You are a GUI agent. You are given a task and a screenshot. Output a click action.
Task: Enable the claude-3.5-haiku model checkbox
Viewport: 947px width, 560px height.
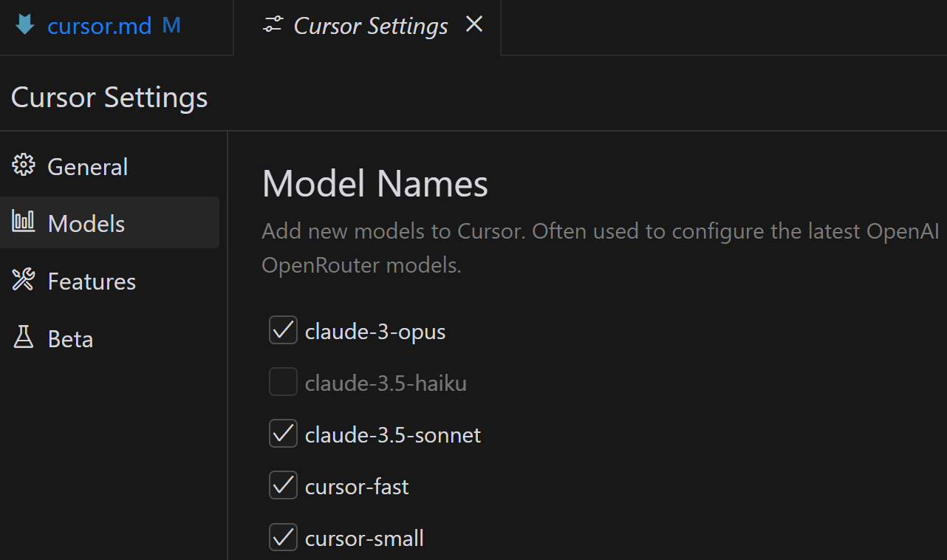(x=283, y=383)
